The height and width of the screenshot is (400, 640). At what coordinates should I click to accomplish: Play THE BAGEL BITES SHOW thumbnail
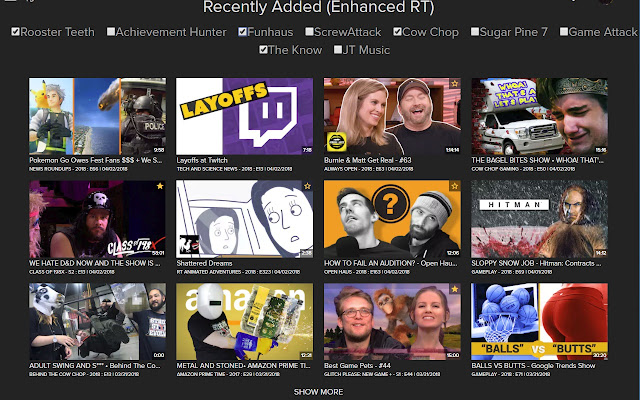[540, 116]
